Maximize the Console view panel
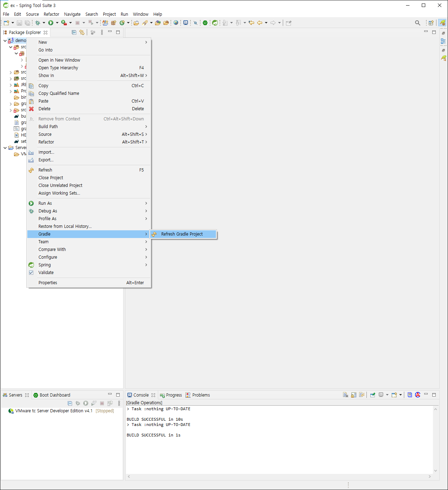Image resolution: width=448 pixels, height=490 pixels. (434, 395)
